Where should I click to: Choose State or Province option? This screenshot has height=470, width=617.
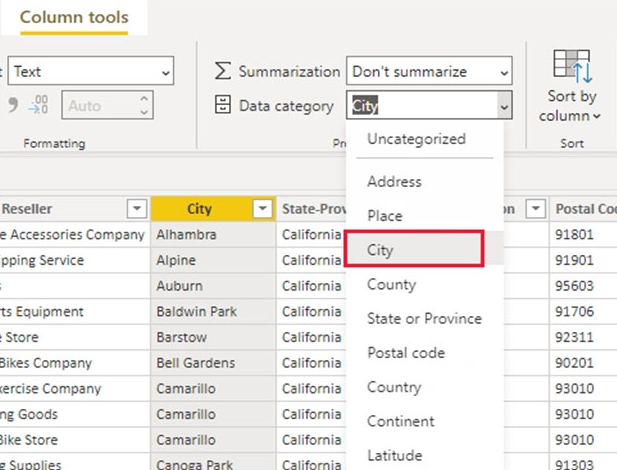(423, 319)
